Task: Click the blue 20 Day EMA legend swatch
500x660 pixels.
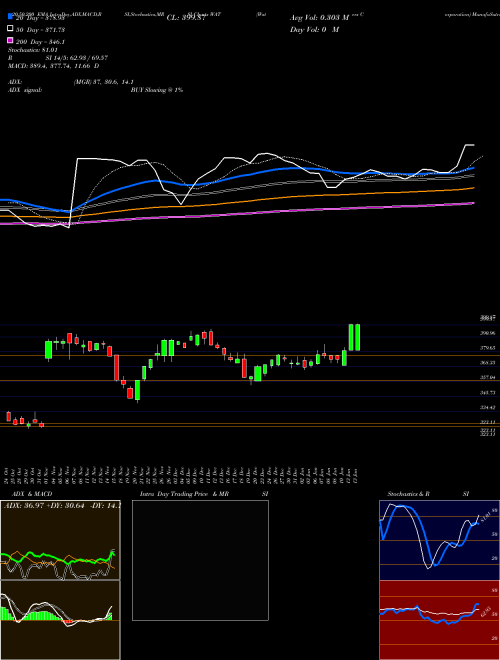Action: (10, 16)
